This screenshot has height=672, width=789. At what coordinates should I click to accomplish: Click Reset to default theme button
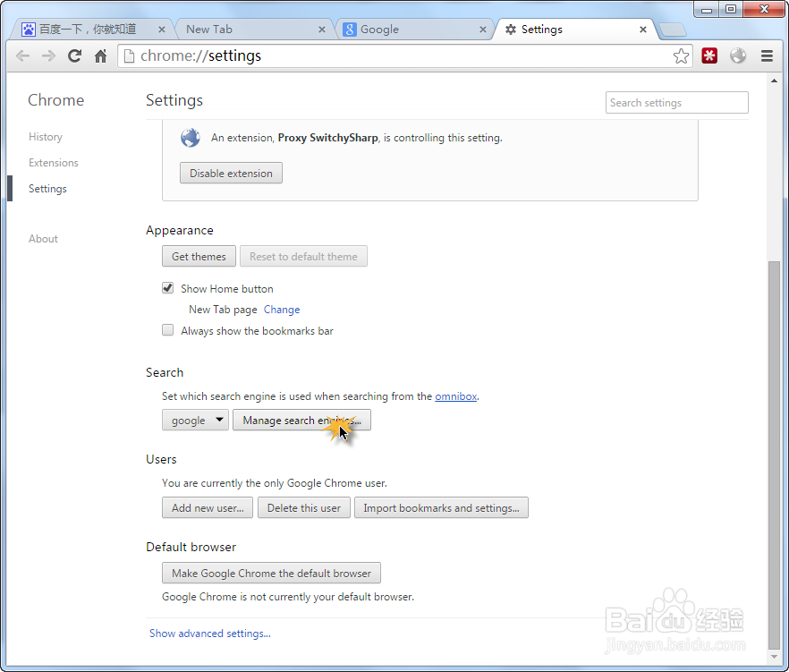tap(303, 257)
